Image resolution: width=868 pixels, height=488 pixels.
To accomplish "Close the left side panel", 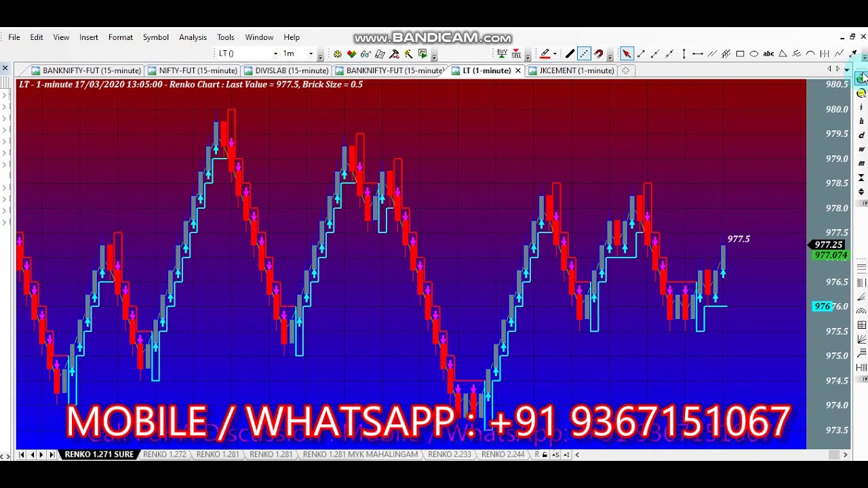I will tap(5, 68).
